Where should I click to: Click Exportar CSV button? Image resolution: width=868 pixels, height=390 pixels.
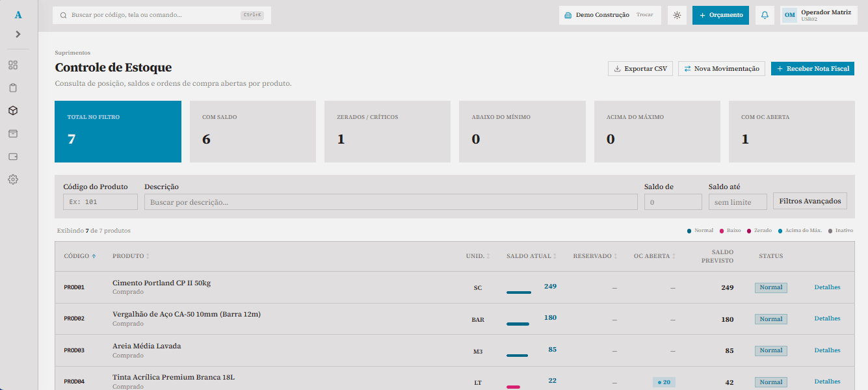point(640,68)
